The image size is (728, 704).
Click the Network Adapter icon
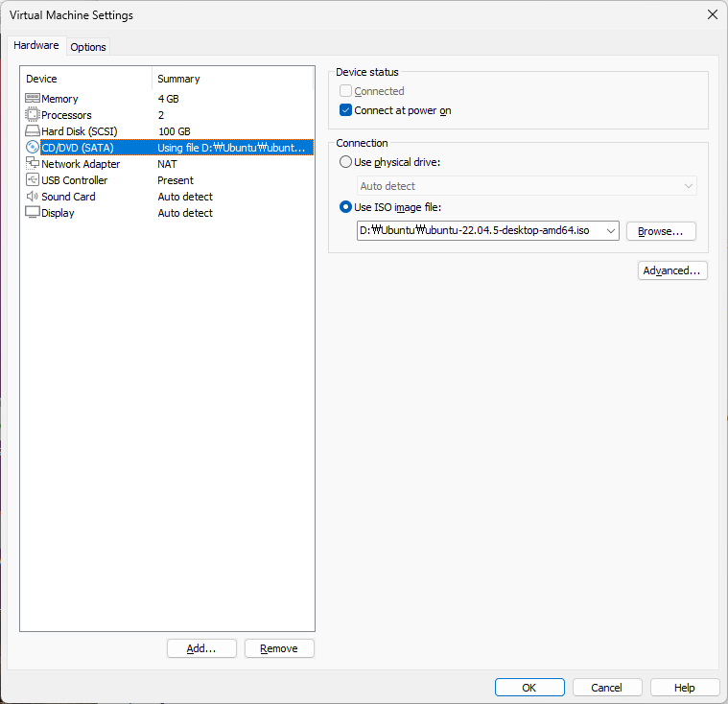click(x=32, y=163)
